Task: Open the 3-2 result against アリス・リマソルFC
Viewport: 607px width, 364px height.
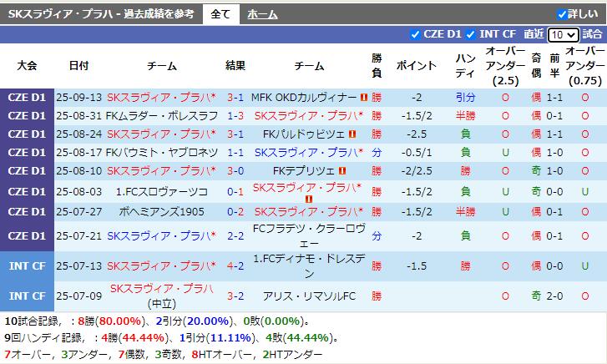Action: [235, 296]
